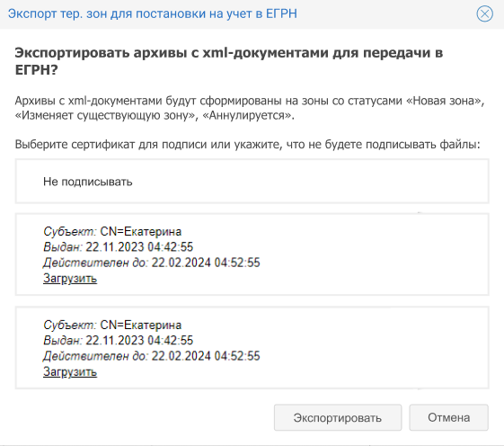Viewport: 504px width, 446px height.
Task: Choose the first CN=Екатерина certificate card
Action: tap(252, 254)
